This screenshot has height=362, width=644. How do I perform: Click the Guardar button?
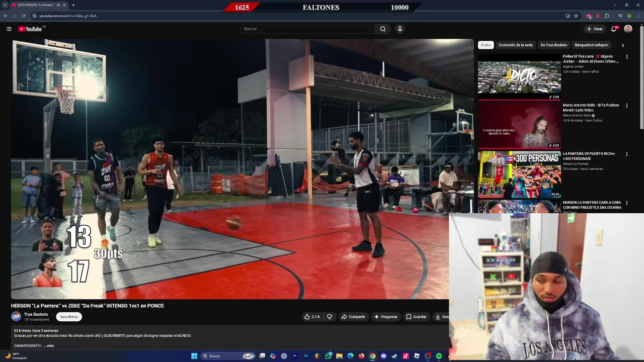click(417, 317)
